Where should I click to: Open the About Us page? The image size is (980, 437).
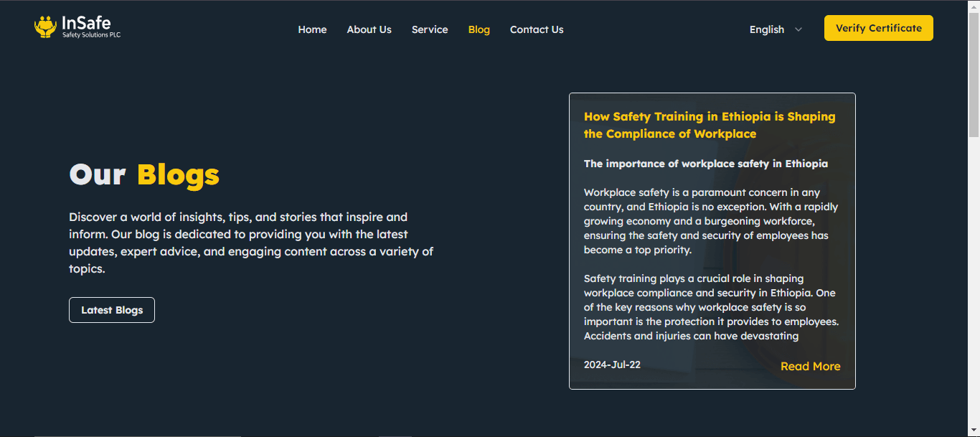pos(369,29)
